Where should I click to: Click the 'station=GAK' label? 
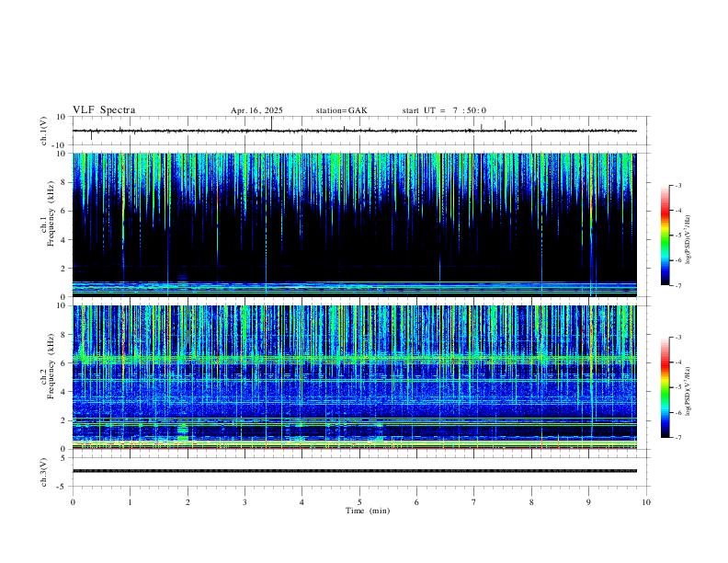(x=341, y=110)
